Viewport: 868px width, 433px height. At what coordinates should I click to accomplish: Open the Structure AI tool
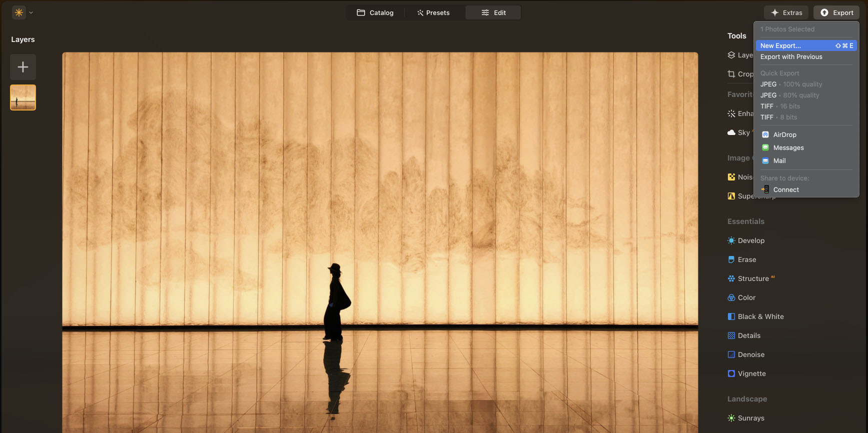pyautogui.click(x=753, y=278)
